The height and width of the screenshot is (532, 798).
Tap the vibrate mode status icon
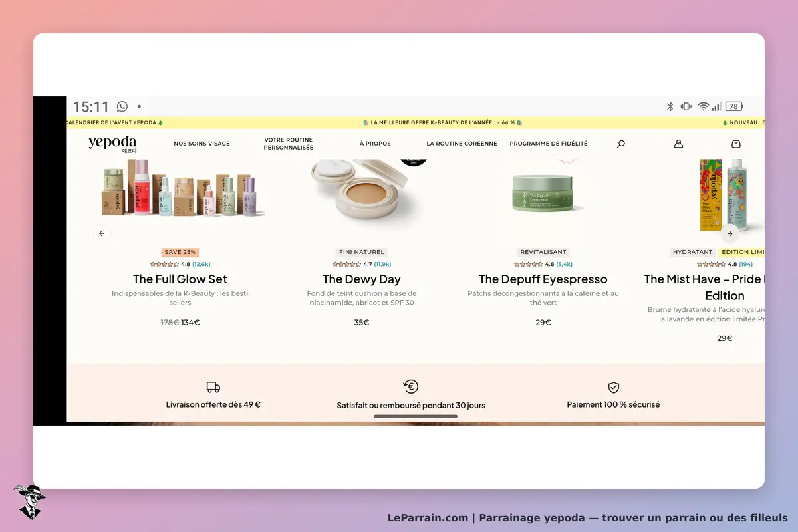point(686,106)
